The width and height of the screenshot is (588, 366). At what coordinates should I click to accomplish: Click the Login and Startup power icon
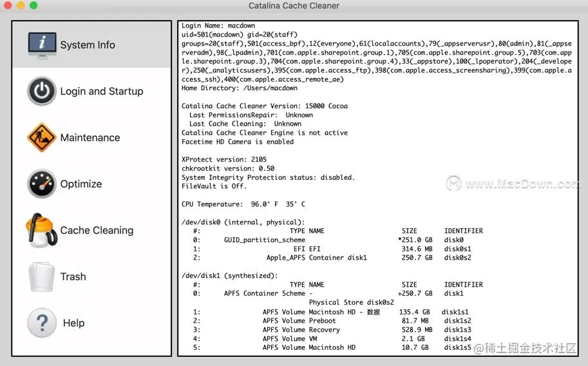click(x=42, y=91)
